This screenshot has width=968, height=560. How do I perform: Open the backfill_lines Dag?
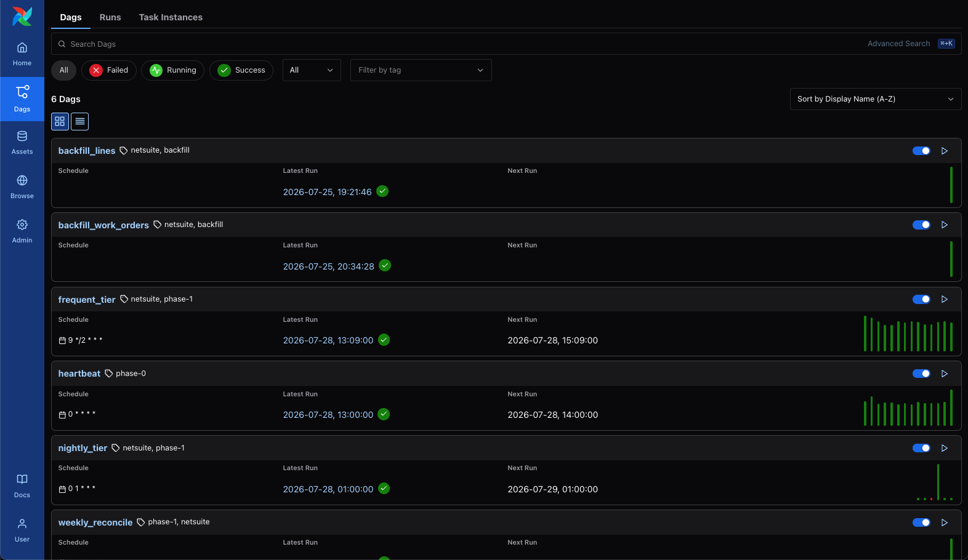click(x=87, y=151)
